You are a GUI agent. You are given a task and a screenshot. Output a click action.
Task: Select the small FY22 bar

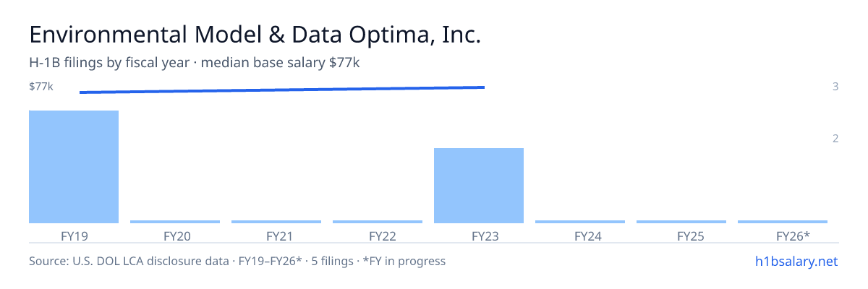click(378, 222)
